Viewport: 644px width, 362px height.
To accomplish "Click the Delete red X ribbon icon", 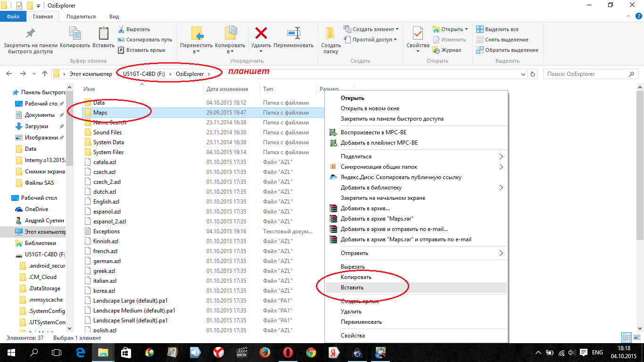I will pos(261,34).
